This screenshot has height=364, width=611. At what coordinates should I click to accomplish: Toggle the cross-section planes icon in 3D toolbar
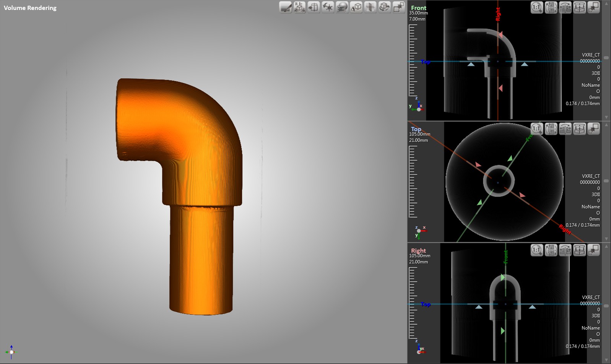point(370,7)
